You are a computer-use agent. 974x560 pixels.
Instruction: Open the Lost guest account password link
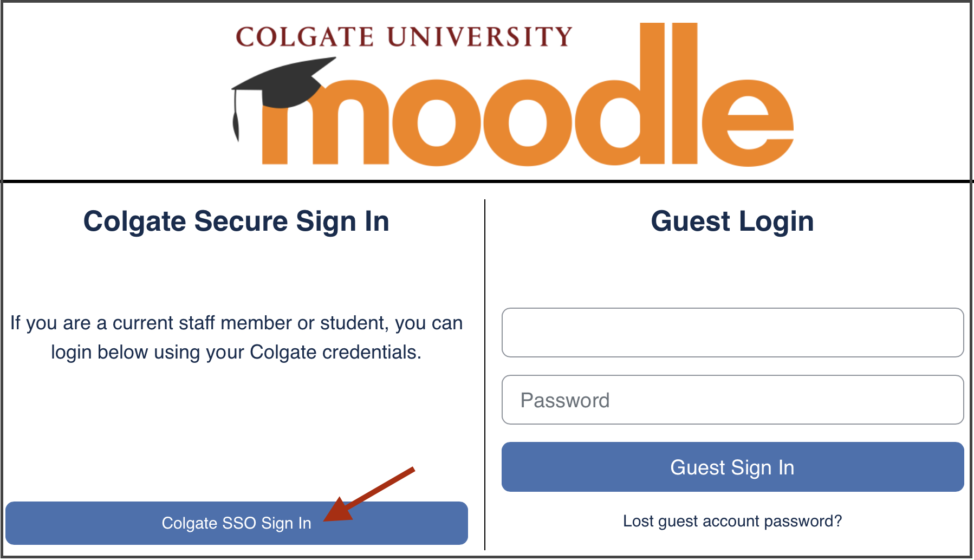click(x=732, y=521)
